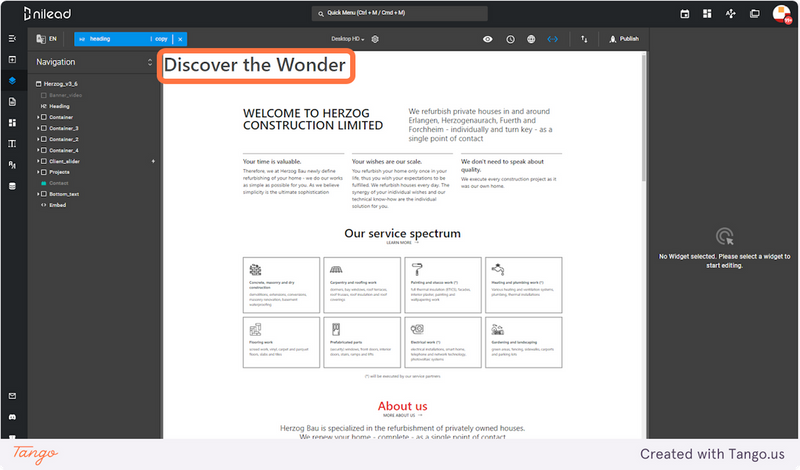Click the copy button on heading tag
Viewport: 800px width, 470px height.
(161, 39)
